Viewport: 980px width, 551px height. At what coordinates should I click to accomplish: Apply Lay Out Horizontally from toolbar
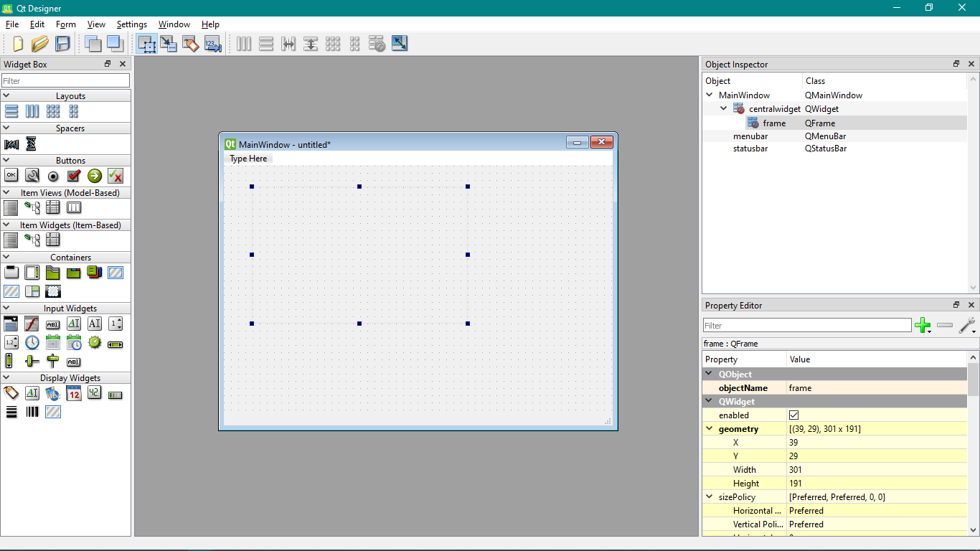tap(244, 44)
